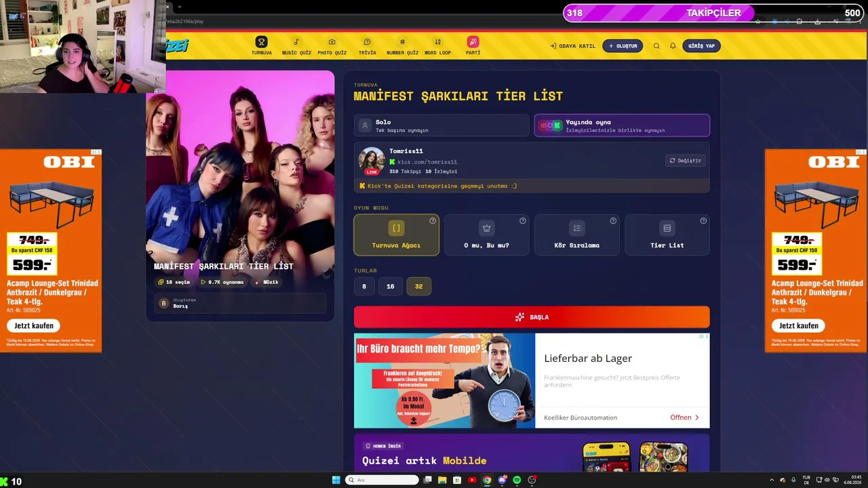Click the creator name Barış
Image resolution: width=868 pixels, height=488 pixels.
[x=180, y=306]
